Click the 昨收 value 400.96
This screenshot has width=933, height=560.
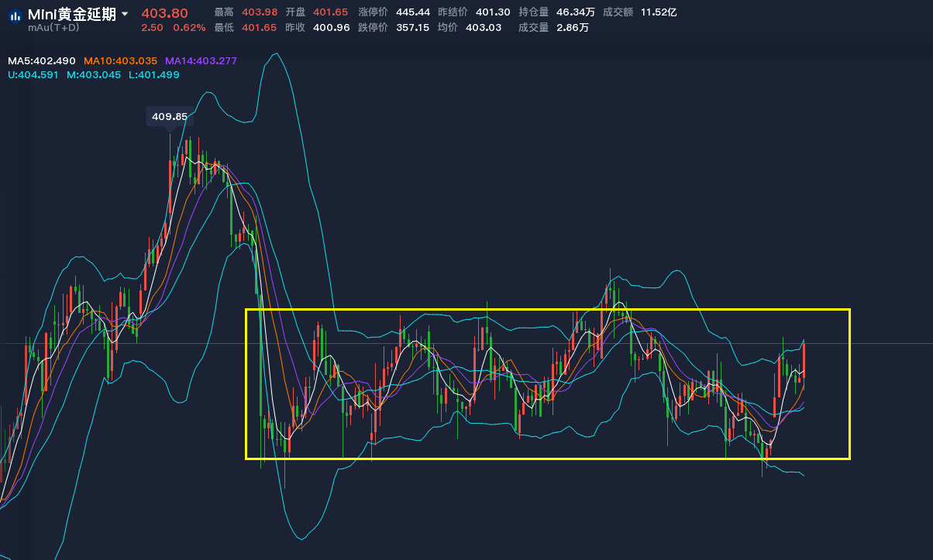[331, 28]
